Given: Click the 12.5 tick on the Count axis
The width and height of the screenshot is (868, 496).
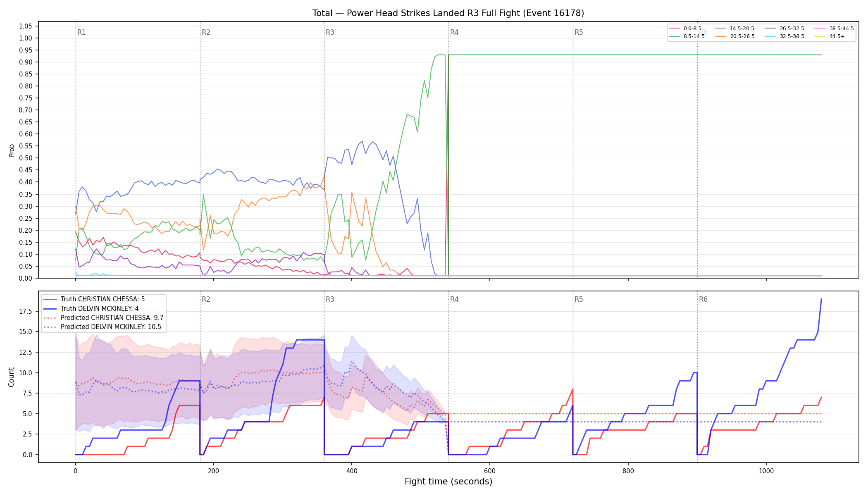Looking at the screenshot, I should tap(26, 352).
